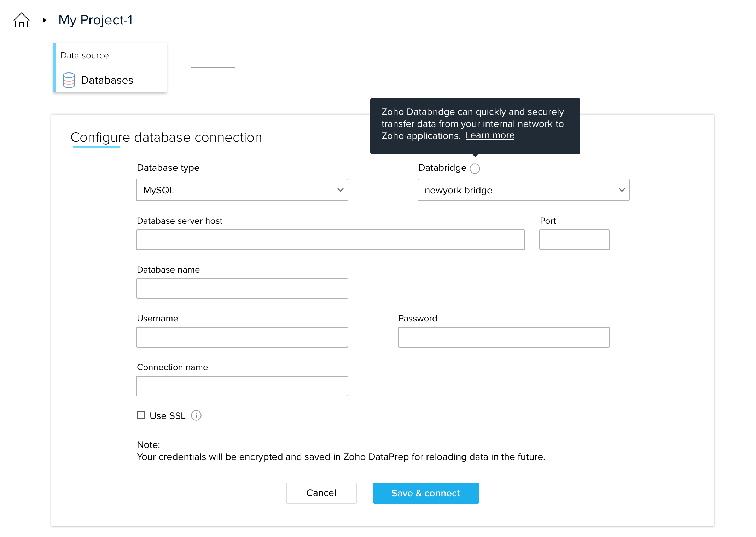Enable the Use SSL checkbox
Screen dimensions: 756x537
point(141,415)
